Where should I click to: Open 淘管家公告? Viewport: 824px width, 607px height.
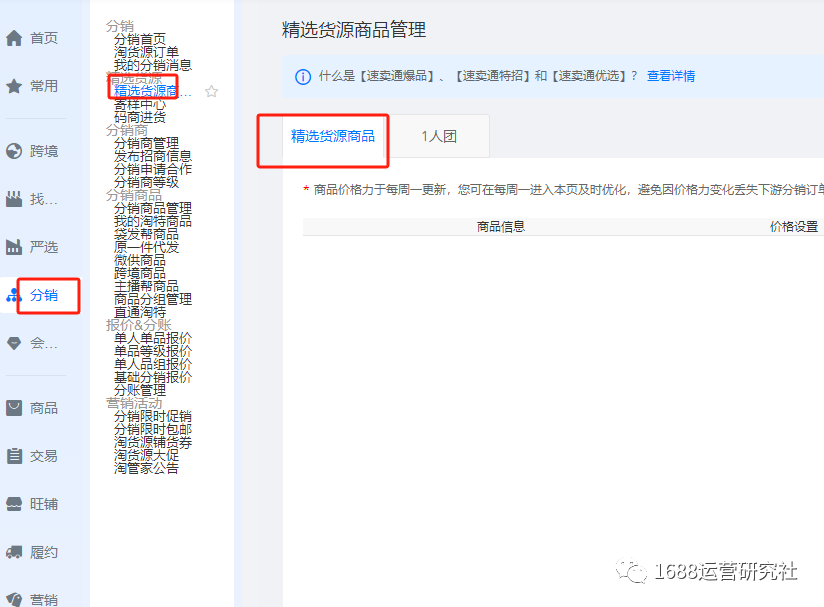click(x=147, y=468)
